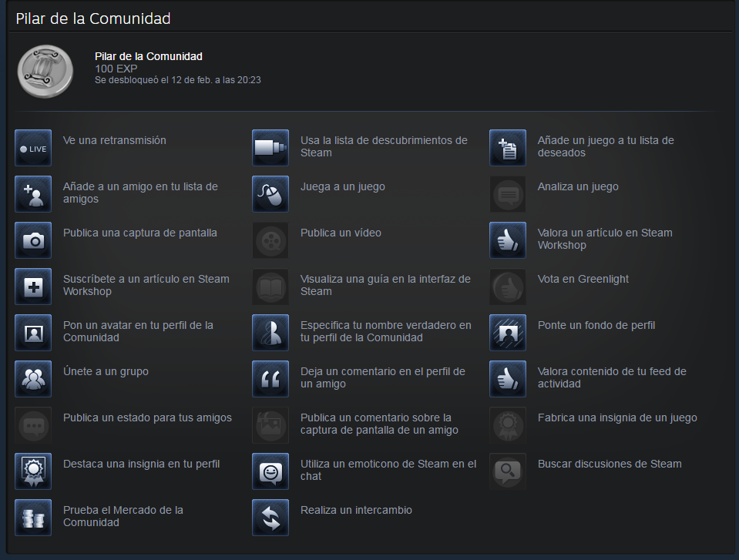Click the 'Analiza un juego' task text

578,186
